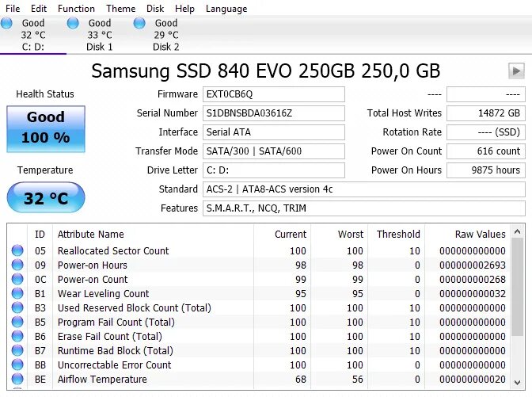Click the attribute list scrollbar thumb
Viewport: 532px width, 397px height.
coord(518,287)
